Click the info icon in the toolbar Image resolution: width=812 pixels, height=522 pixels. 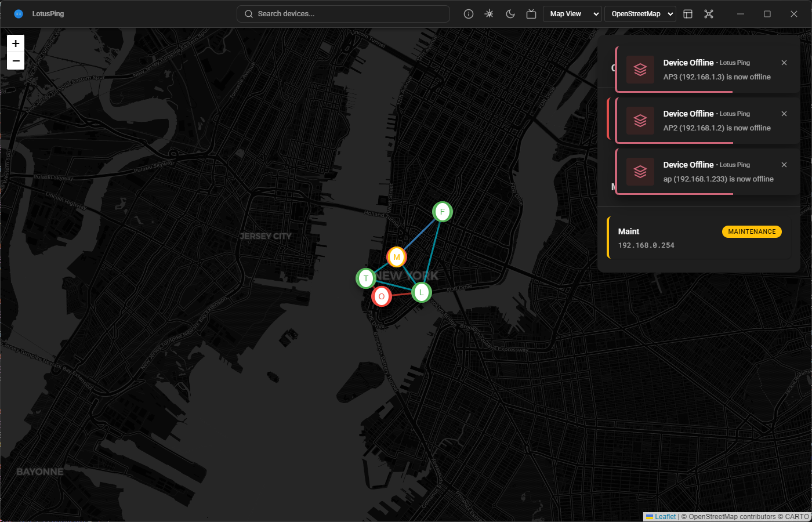[x=469, y=14]
